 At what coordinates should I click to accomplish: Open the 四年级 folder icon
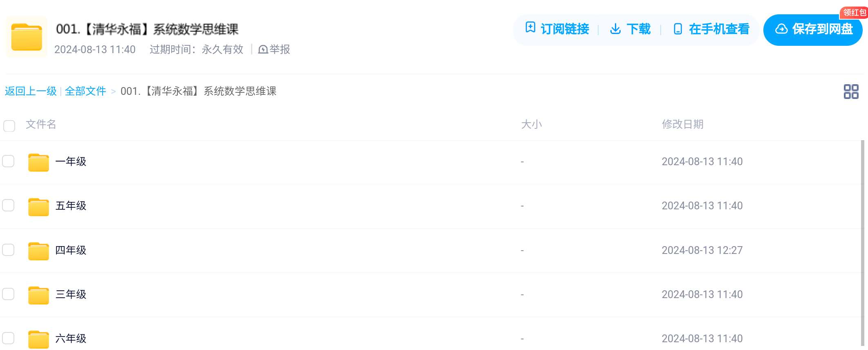pyautogui.click(x=38, y=251)
